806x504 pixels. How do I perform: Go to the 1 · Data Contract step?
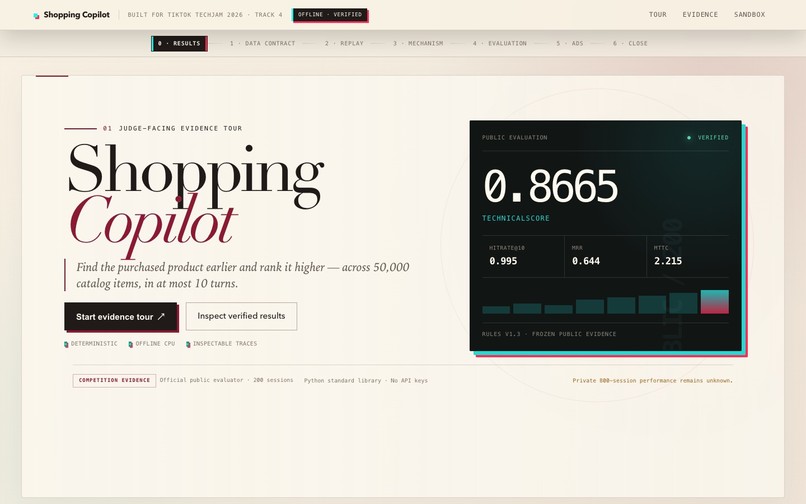pos(262,43)
